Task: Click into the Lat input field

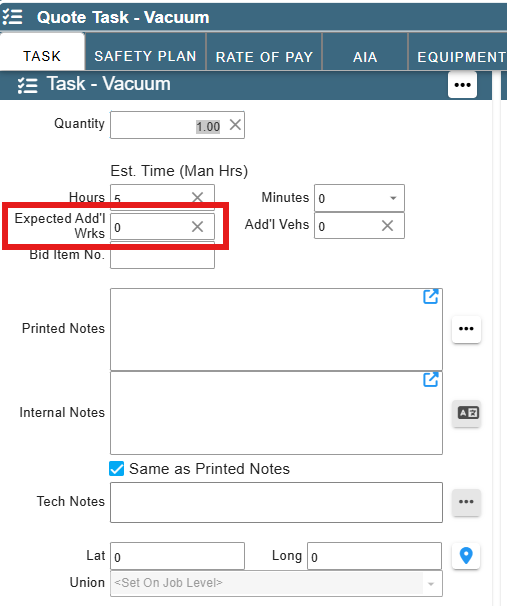Action: [x=177, y=556]
